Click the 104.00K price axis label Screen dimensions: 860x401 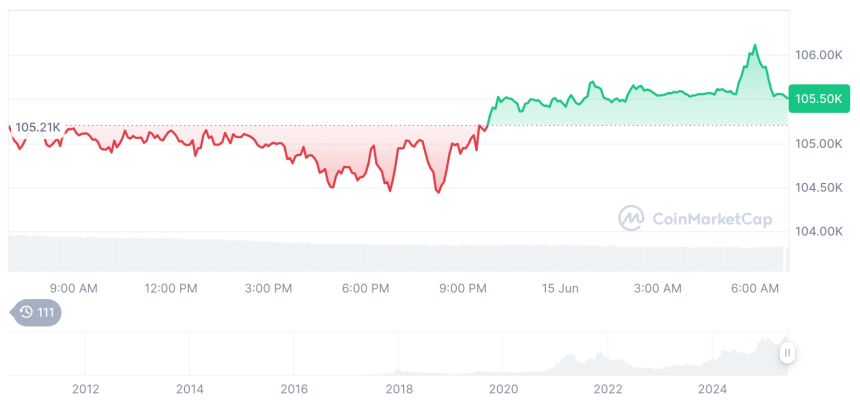pos(818,231)
